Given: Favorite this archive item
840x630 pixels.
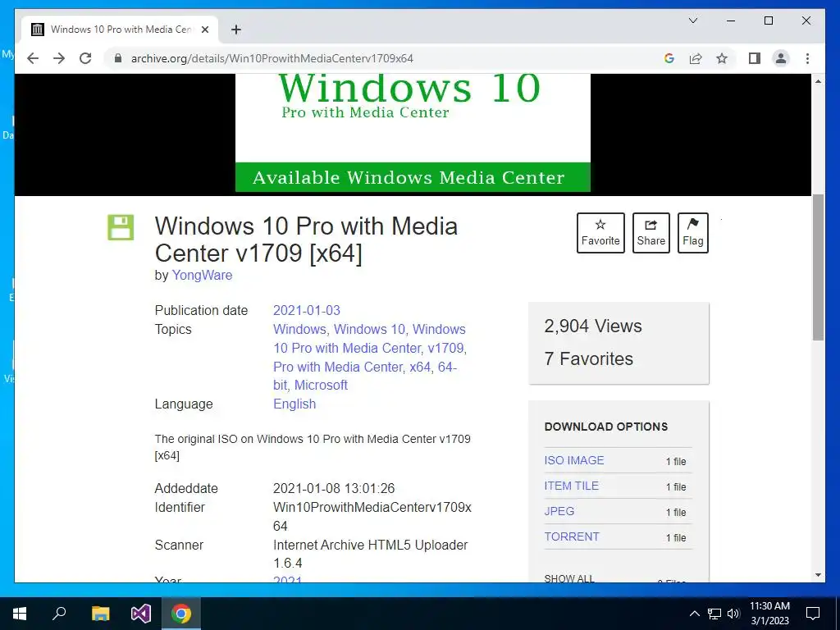Looking at the screenshot, I should (600, 232).
